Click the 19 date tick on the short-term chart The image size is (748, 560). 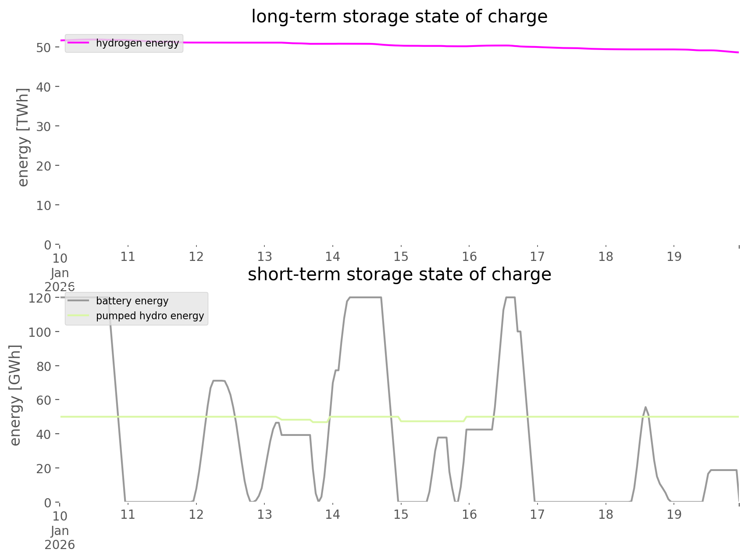pyautogui.click(x=674, y=514)
